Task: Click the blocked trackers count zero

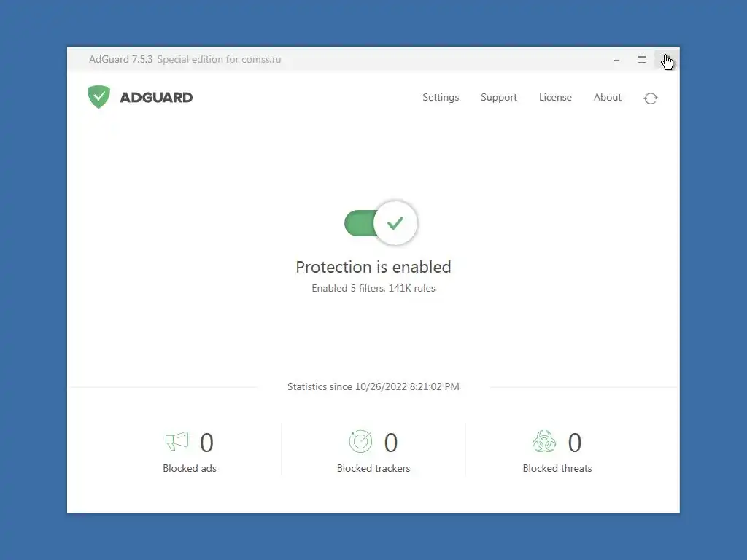Action: (x=391, y=443)
